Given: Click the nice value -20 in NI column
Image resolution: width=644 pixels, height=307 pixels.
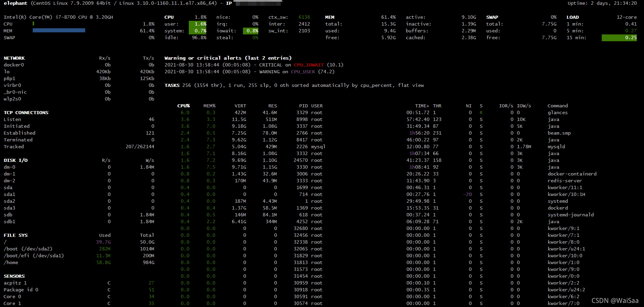Looking at the screenshot, I should [x=467, y=194].
